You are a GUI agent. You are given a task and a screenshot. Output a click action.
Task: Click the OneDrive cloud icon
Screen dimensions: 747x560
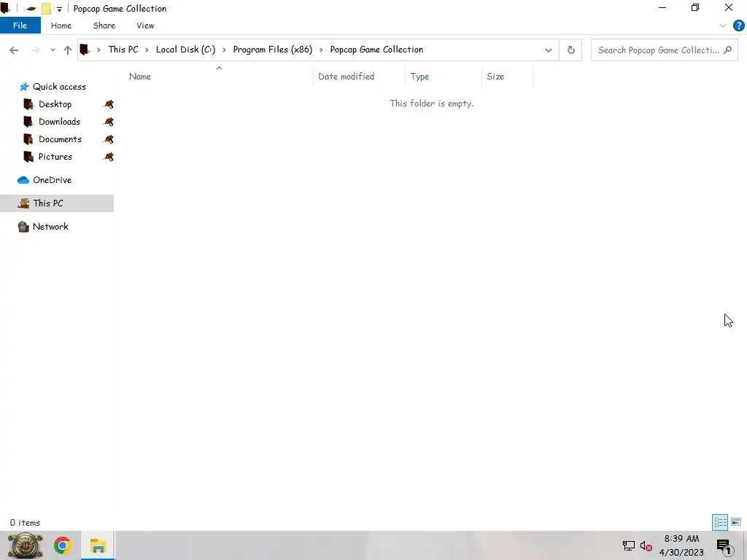23,180
